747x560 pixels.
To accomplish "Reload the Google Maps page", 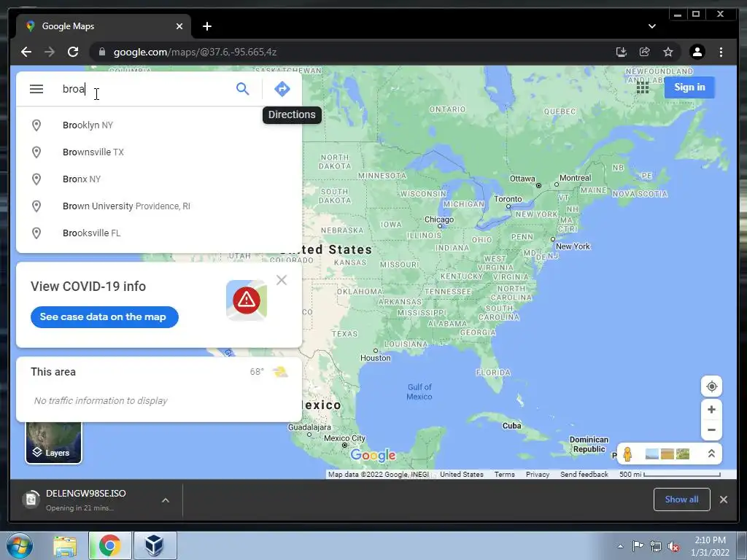I will pyautogui.click(x=73, y=52).
